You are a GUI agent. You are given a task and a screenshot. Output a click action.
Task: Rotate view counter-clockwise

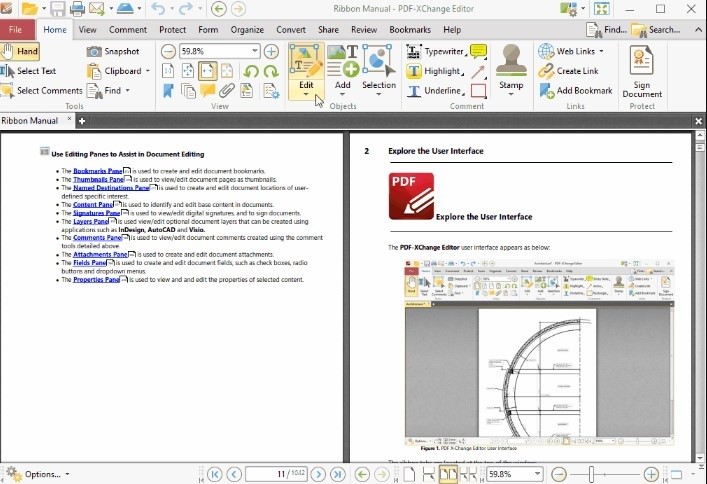pos(251,71)
